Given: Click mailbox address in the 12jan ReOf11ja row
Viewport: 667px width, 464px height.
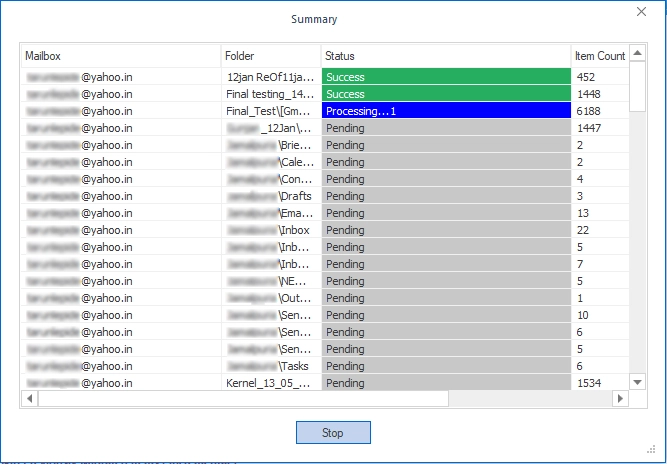Looking at the screenshot, I should pyautogui.click(x=80, y=77).
